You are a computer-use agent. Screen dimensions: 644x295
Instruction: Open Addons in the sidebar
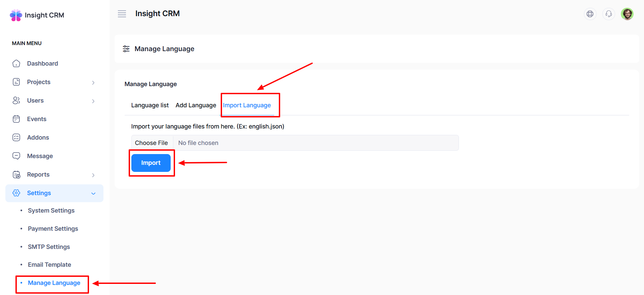[38, 138]
